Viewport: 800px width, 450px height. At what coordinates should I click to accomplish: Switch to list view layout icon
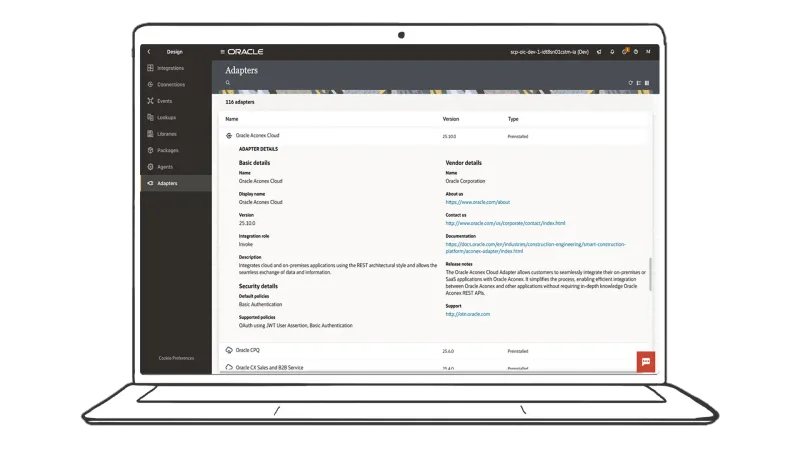pos(639,83)
